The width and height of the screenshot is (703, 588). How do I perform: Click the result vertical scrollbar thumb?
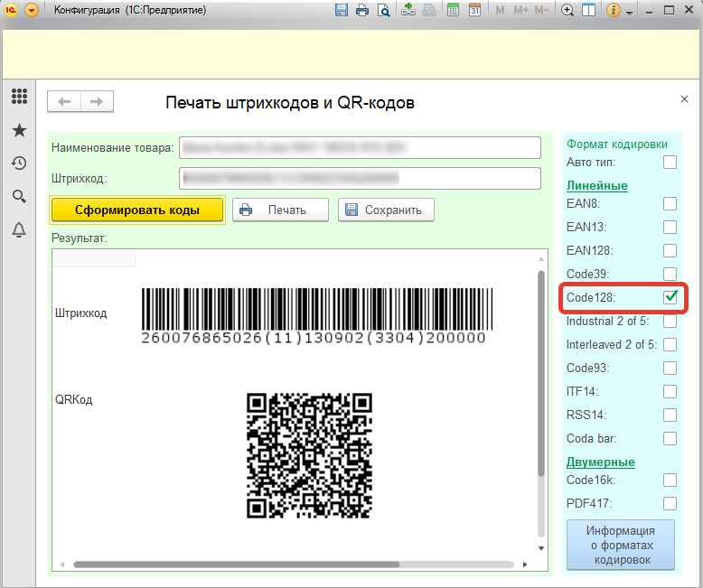pyautogui.click(x=541, y=373)
